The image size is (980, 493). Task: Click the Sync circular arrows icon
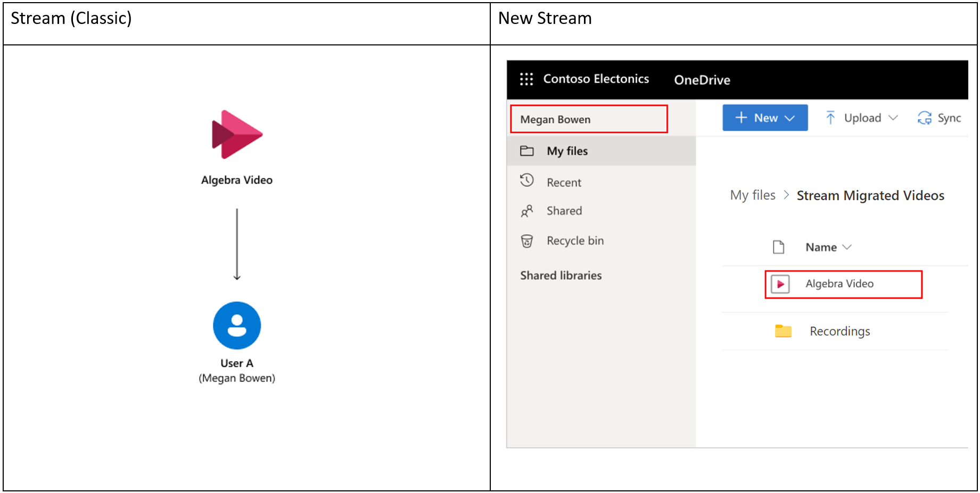[x=925, y=118]
